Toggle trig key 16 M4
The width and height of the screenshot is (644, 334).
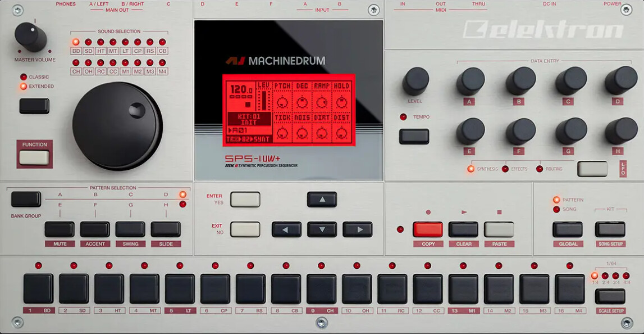[x=570, y=289]
